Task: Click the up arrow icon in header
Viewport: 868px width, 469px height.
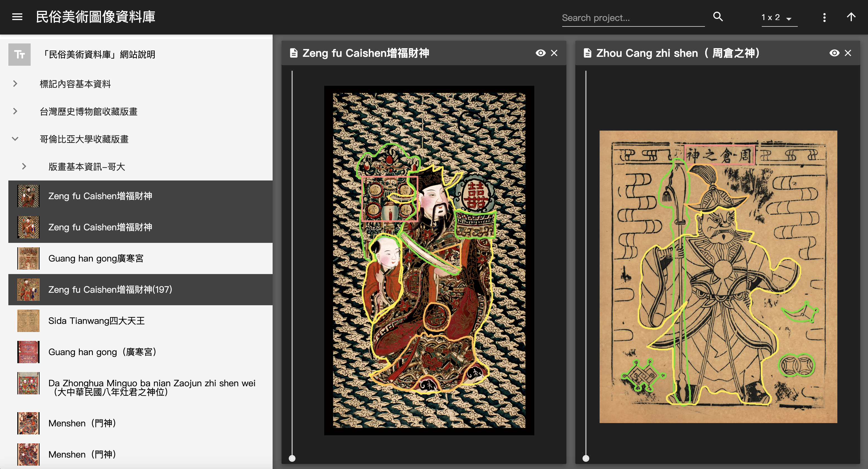Action: coord(851,17)
